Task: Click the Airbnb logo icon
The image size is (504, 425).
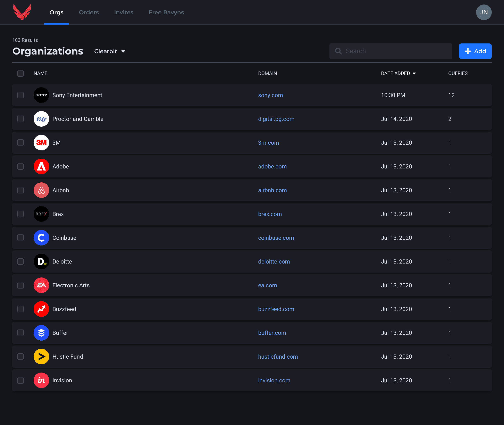Action: 41,190
